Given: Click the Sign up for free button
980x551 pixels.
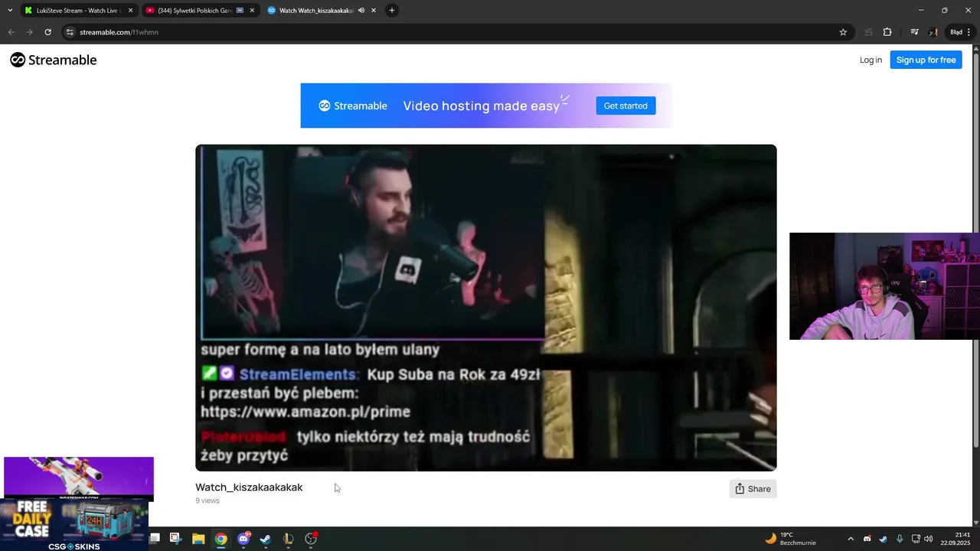Looking at the screenshot, I should 926,60.
